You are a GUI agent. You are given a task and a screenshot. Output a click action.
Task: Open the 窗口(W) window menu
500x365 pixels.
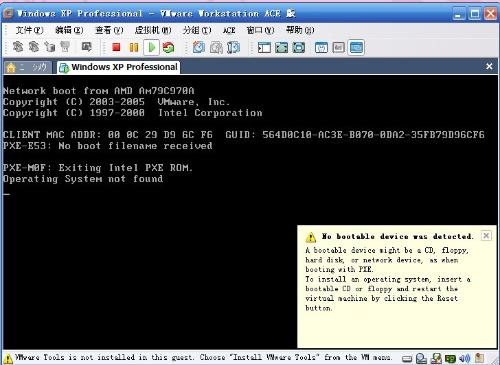(260, 30)
